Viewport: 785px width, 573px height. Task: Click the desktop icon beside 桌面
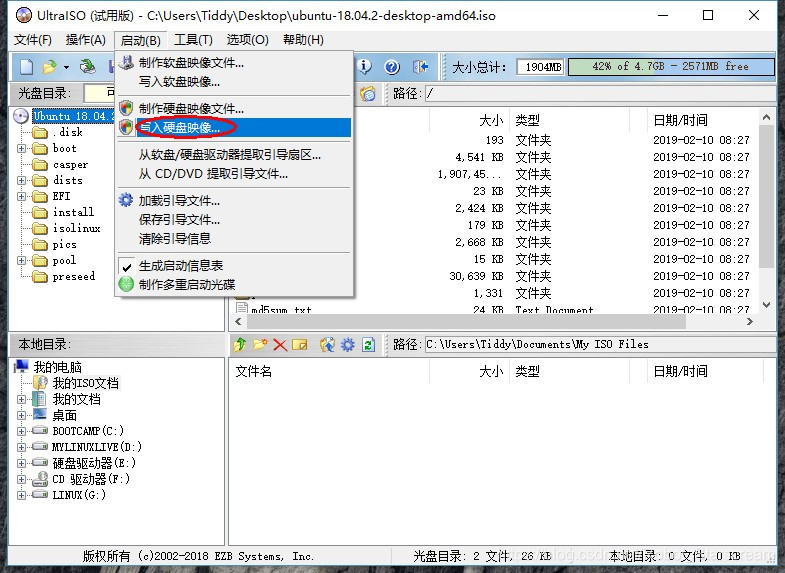pyautogui.click(x=40, y=414)
